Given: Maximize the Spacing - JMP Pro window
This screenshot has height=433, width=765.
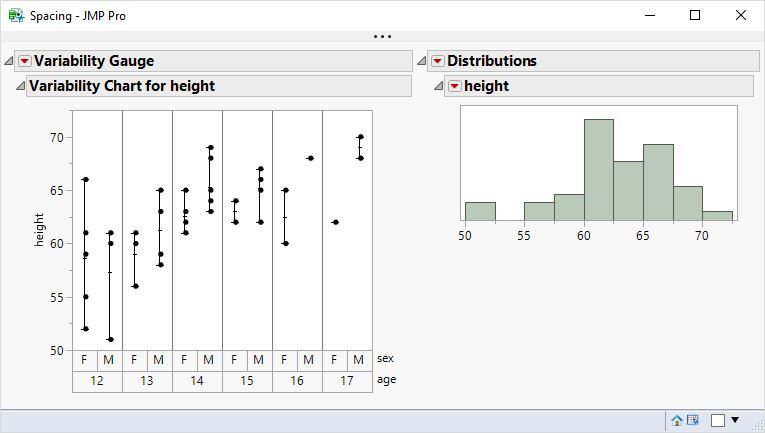Looking at the screenshot, I should [695, 16].
